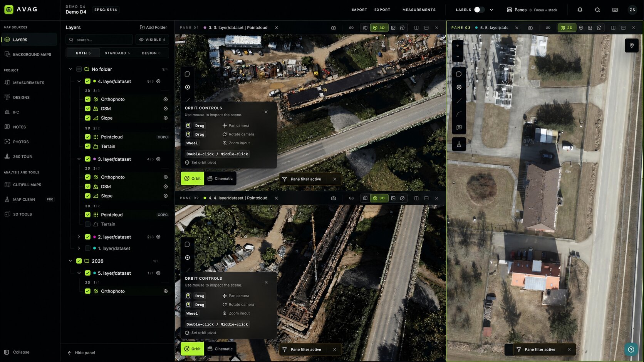This screenshot has width=644, height=362.
Task: Open the Measurements menu in top bar
Action: [419, 10]
